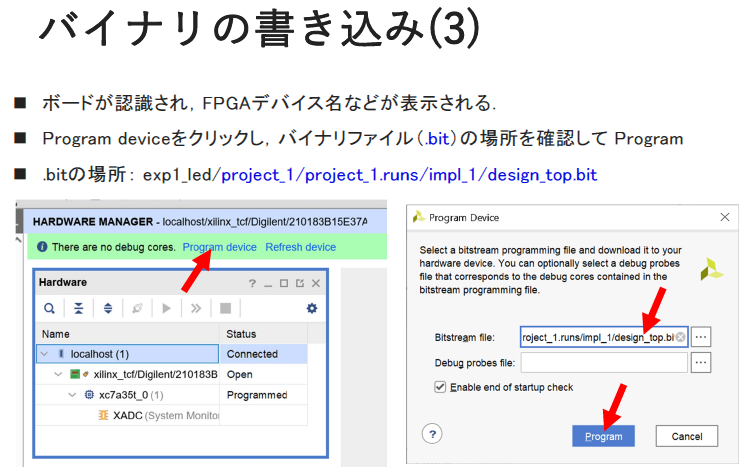
Task: Click the Refresh device link
Action: (x=300, y=247)
